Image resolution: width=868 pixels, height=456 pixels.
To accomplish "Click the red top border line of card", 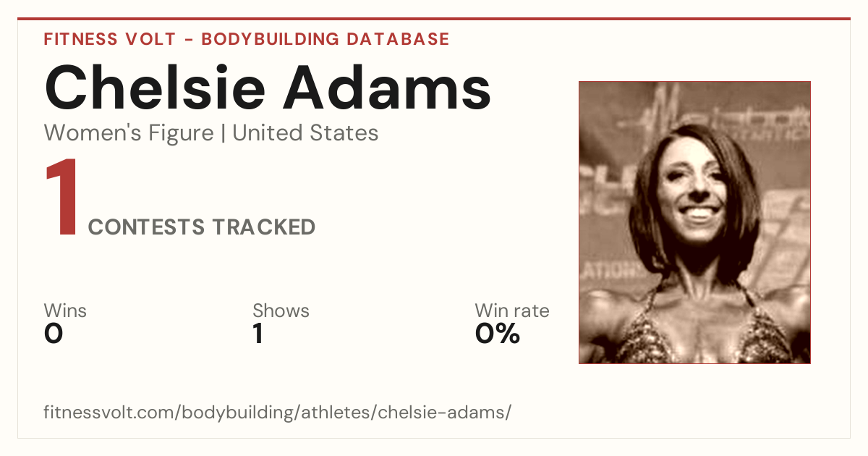I will 434,19.
